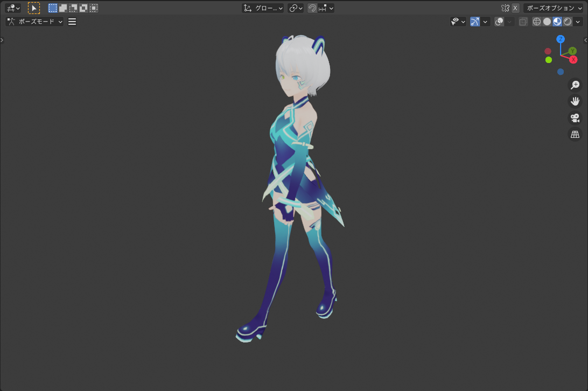The width and height of the screenshot is (588, 391).
Task: Switch to material preview shading
Action: (557, 22)
